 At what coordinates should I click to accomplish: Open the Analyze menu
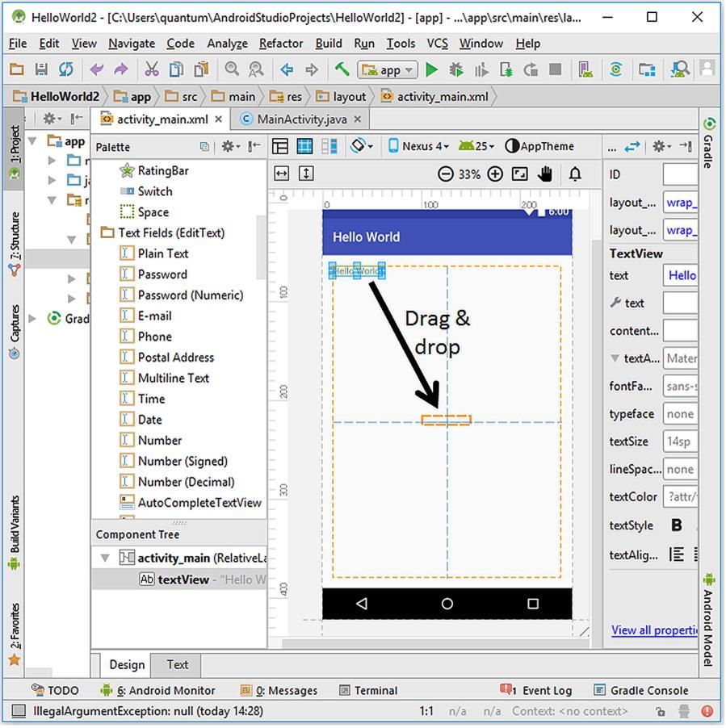tap(228, 44)
